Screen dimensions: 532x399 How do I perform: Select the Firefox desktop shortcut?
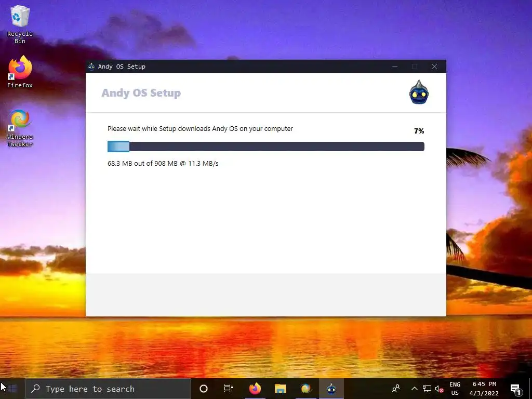pos(20,72)
